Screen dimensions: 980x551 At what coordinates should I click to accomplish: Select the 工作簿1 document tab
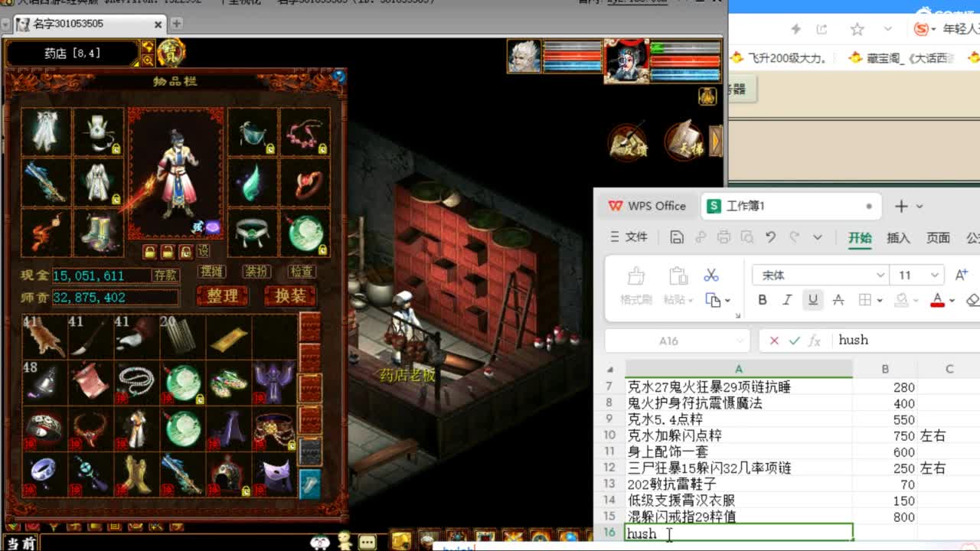coord(791,206)
